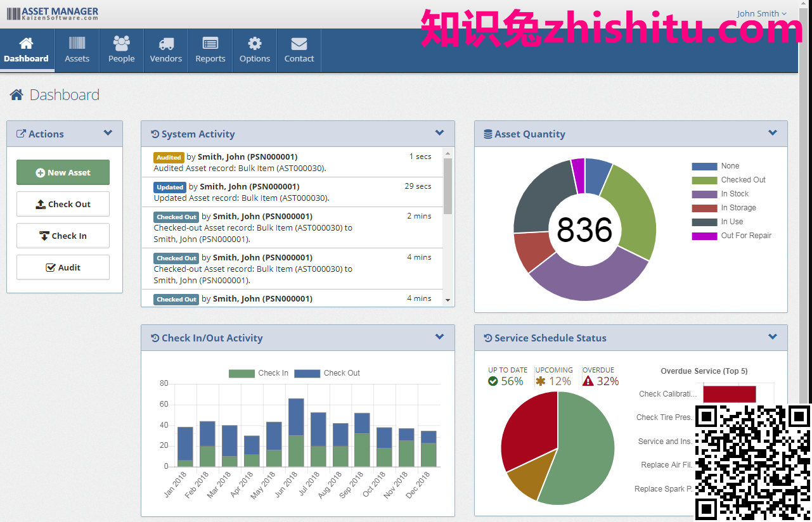Collapse the Service Schedule Status panel
This screenshot has width=812, height=522.
(x=772, y=337)
